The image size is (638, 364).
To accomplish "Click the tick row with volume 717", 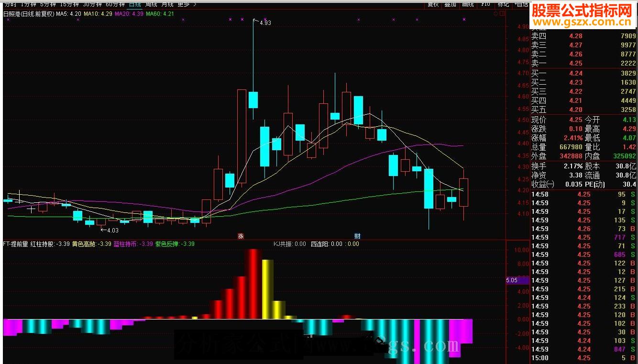I will (583, 237).
